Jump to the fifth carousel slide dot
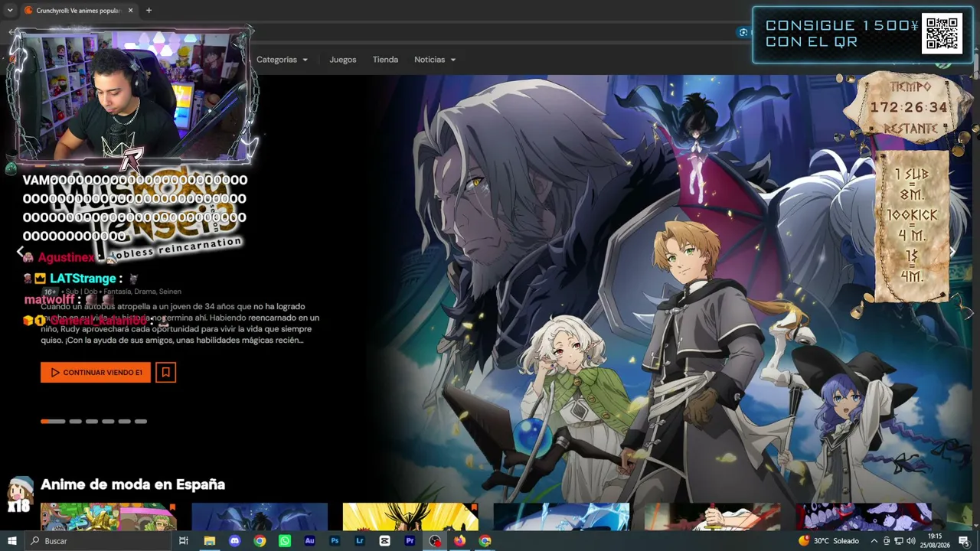980x551 pixels. pyautogui.click(x=124, y=421)
